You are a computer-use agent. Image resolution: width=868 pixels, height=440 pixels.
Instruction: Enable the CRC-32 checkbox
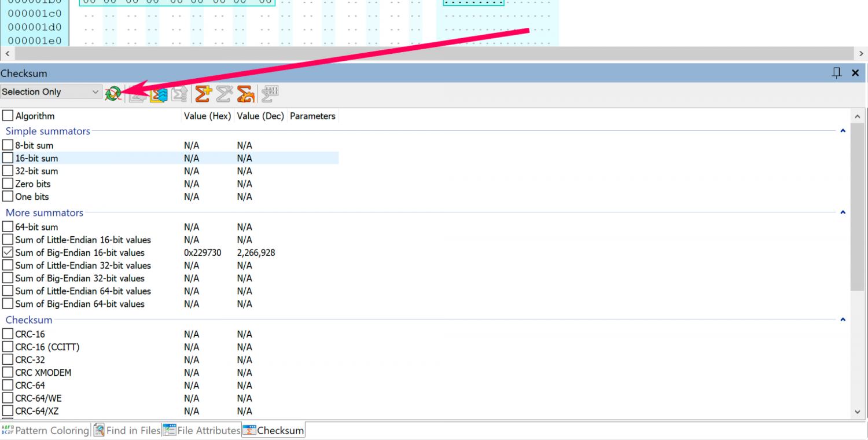[x=8, y=360]
